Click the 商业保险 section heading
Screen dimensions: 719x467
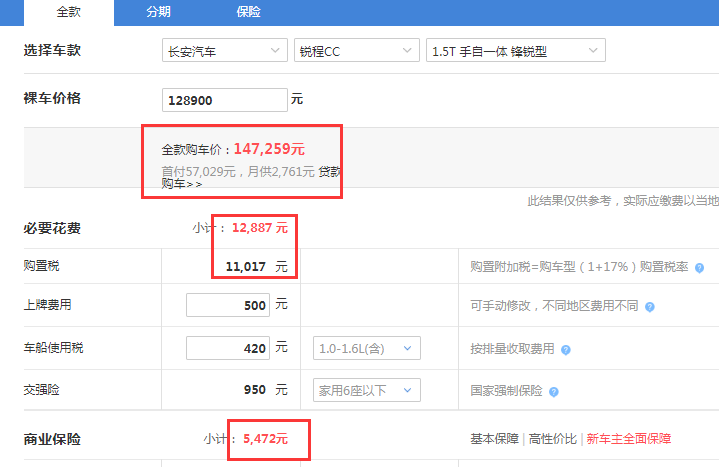pos(52,439)
